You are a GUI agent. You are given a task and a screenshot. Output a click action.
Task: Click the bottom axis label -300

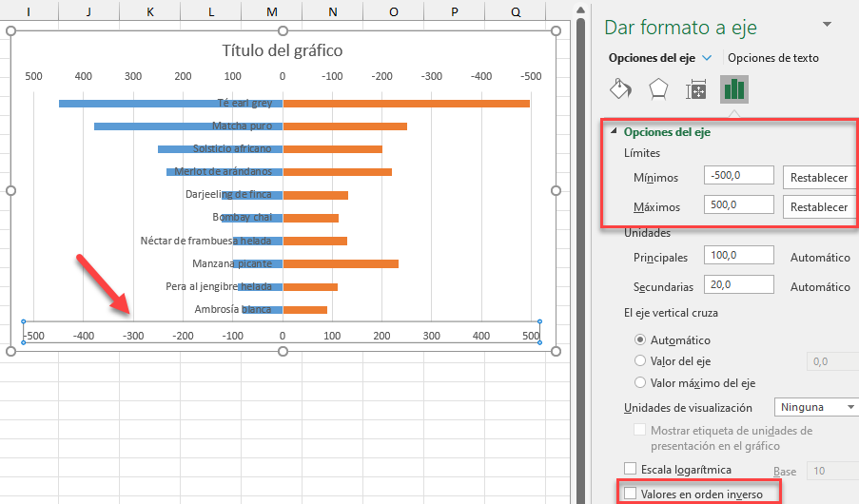pyautogui.click(x=132, y=336)
